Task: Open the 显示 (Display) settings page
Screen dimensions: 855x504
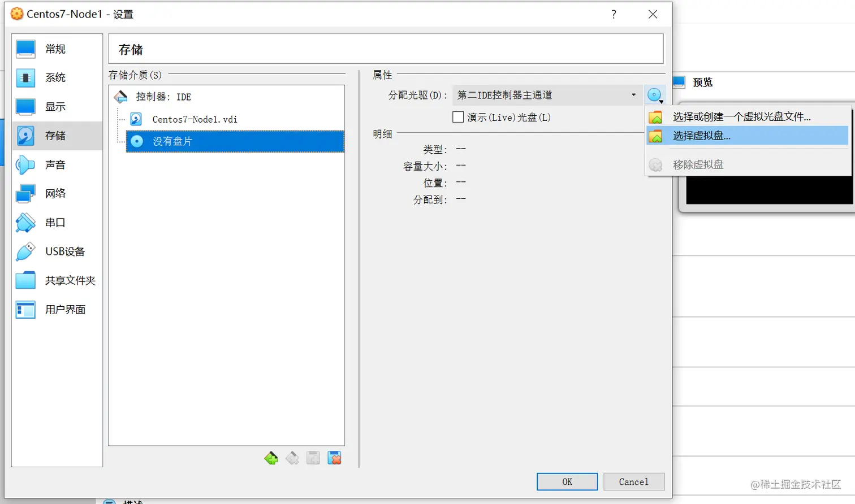Action: (x=57, y=107)
